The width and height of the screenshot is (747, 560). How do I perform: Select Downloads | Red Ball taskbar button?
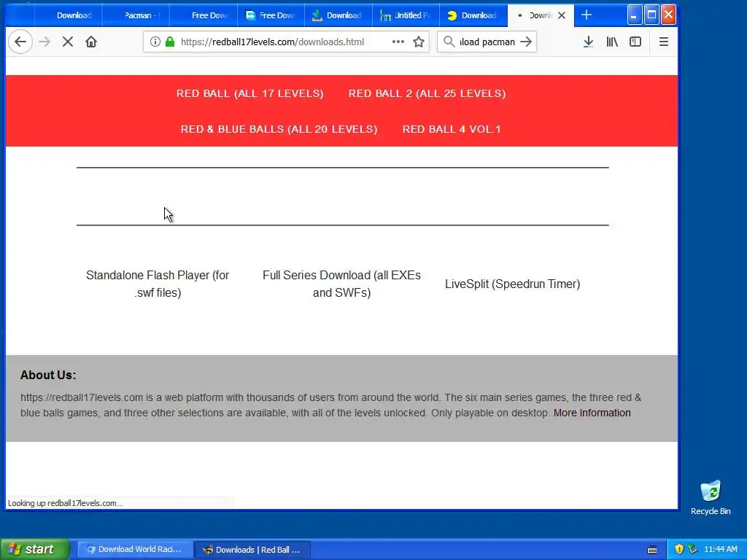[x=253, y=550]
